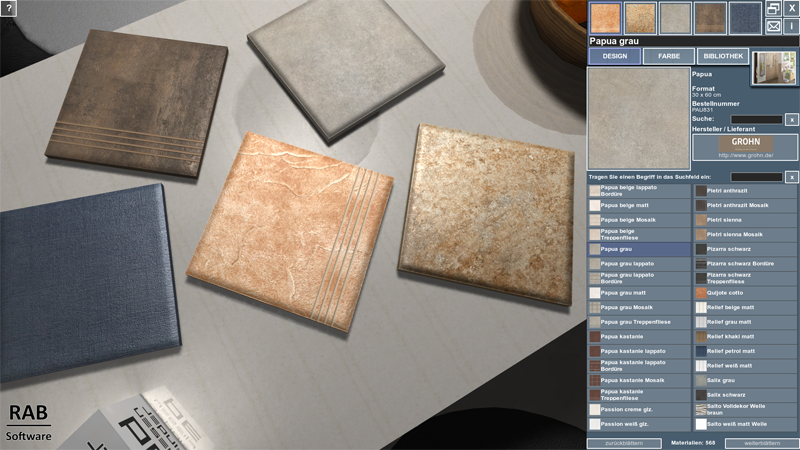Select Pietri anthrazit material
800x450 pixels.
(745, 191)
